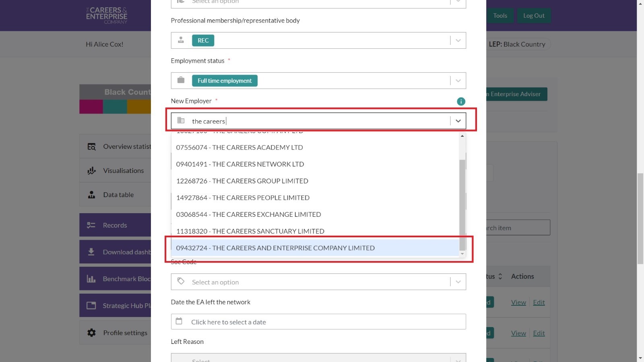Click the Enterprise Adviser button
The height and width of the screenshot is (362, 644).
click(x=516, y=94)
